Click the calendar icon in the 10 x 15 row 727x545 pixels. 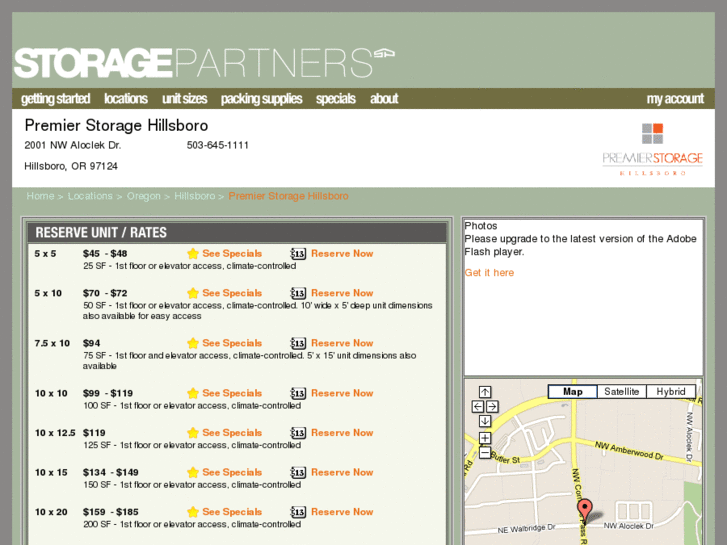[298, 473]
